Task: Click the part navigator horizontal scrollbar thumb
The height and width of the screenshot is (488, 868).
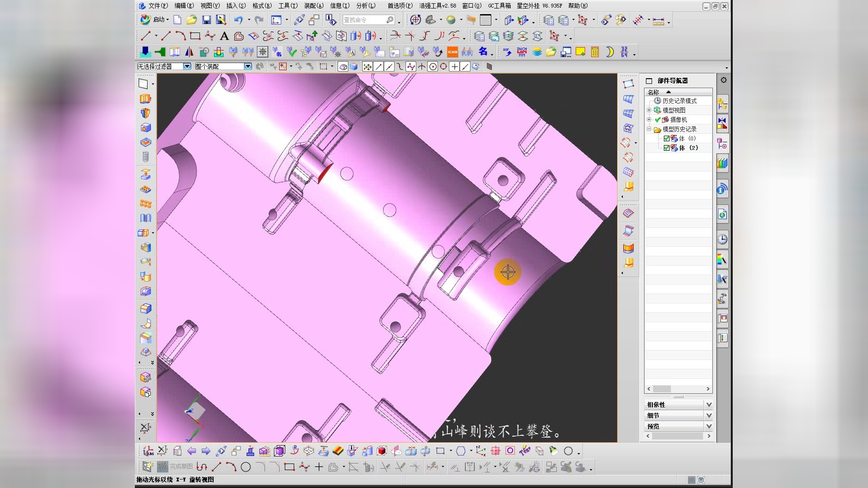Action: [662, 389]
